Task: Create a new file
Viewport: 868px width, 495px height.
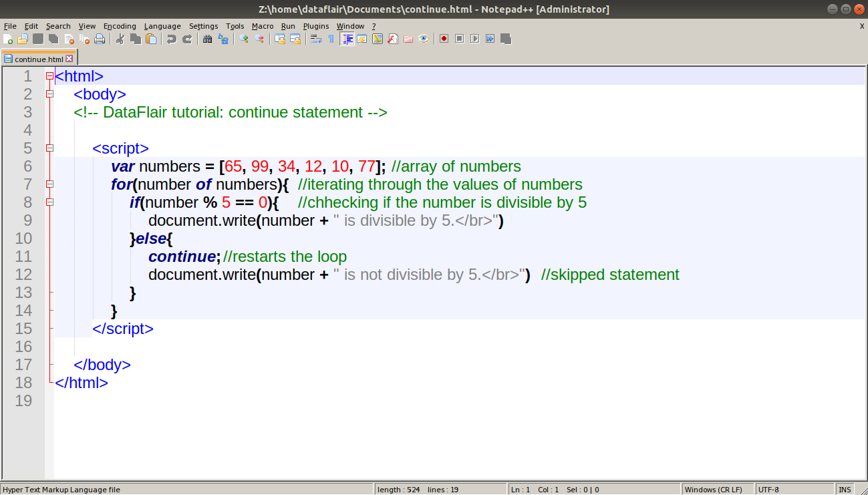Action: [9, 39]
